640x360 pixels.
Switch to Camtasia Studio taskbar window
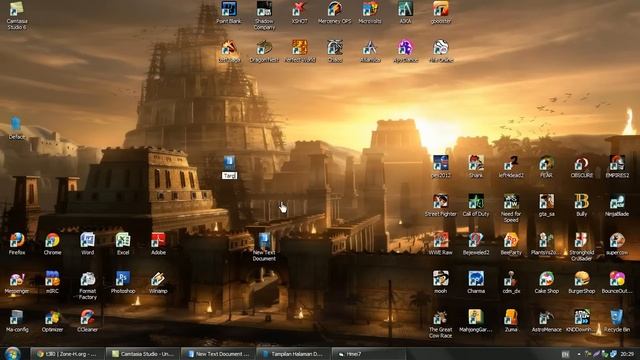[x=142, y=354]
